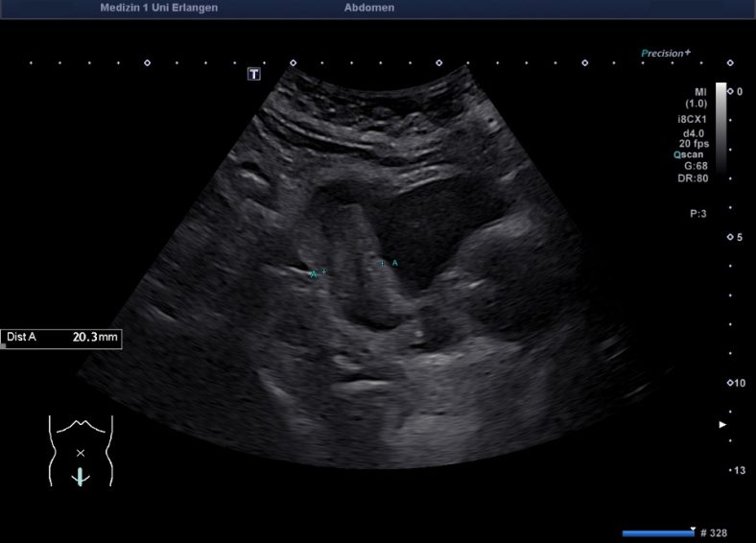Select the 0 cm depth scale marker
The image size is (756, 543).
tap(734, 91)
